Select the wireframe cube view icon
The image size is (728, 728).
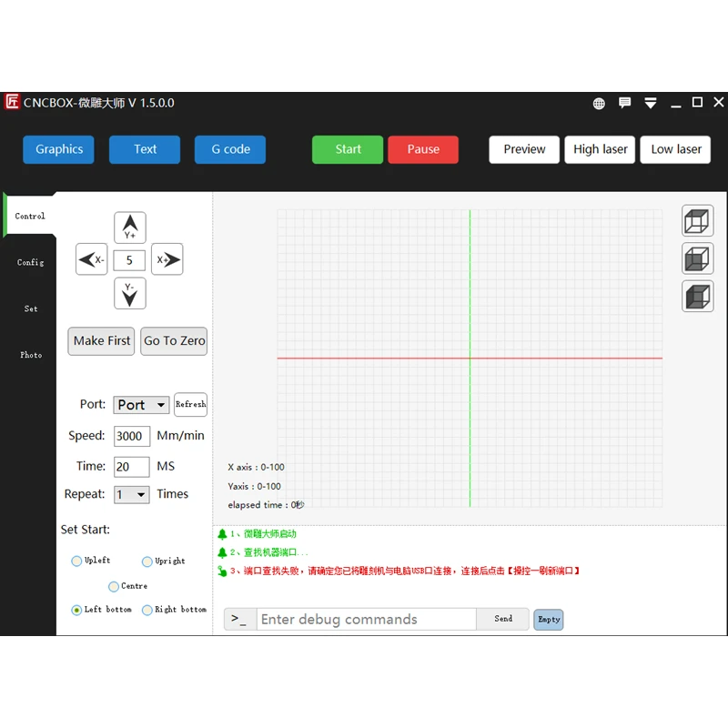click(x=697, y=220)
